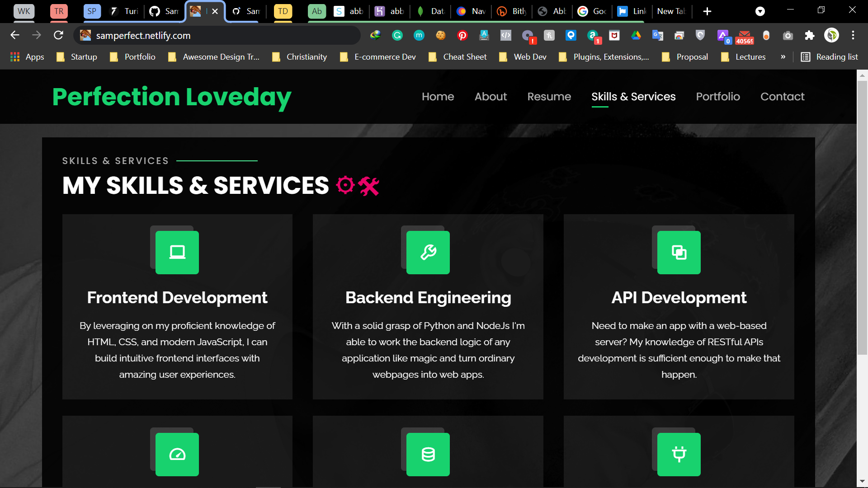868x488 pixels.
Task: Click the green speedometer gauge icon
Action: click(177, 454)
